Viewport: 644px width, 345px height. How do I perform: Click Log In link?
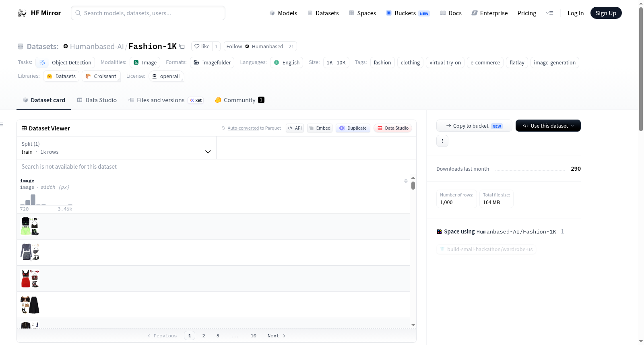[x=576, y=13]
